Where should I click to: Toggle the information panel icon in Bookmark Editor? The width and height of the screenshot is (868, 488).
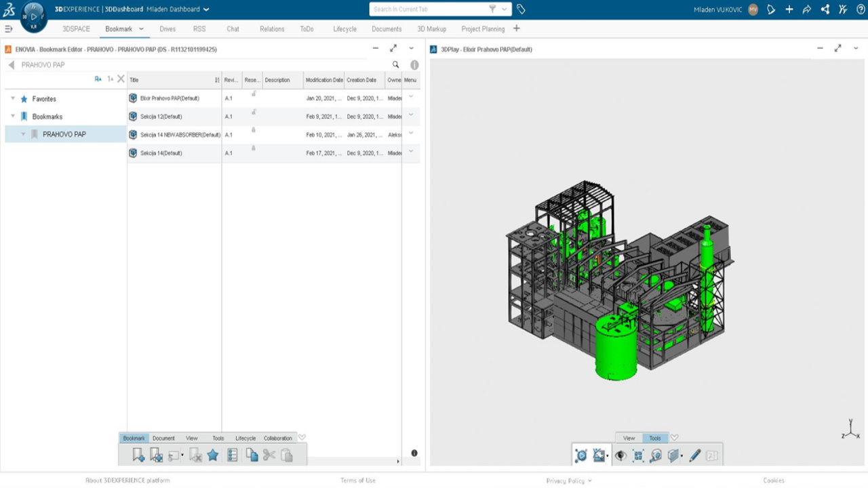[414, 65]
